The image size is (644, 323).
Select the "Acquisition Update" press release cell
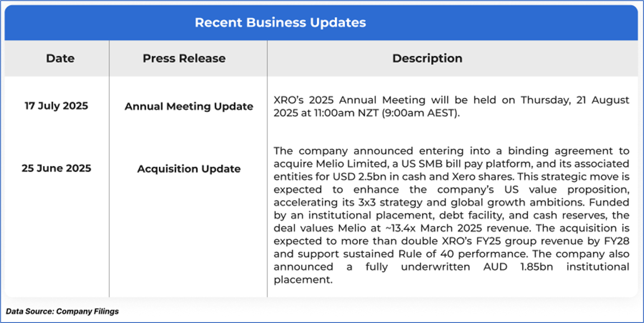pyautogui.click(x=189, y=169)
